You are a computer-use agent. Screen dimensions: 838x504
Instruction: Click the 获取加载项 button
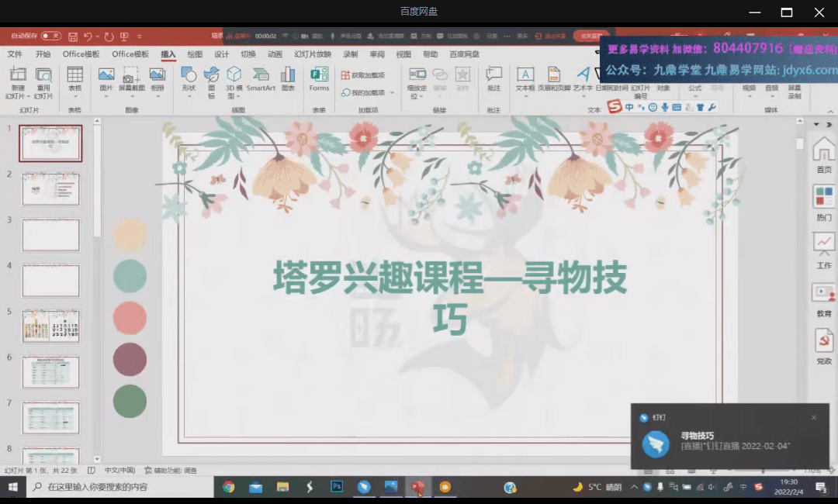point(362,75)
